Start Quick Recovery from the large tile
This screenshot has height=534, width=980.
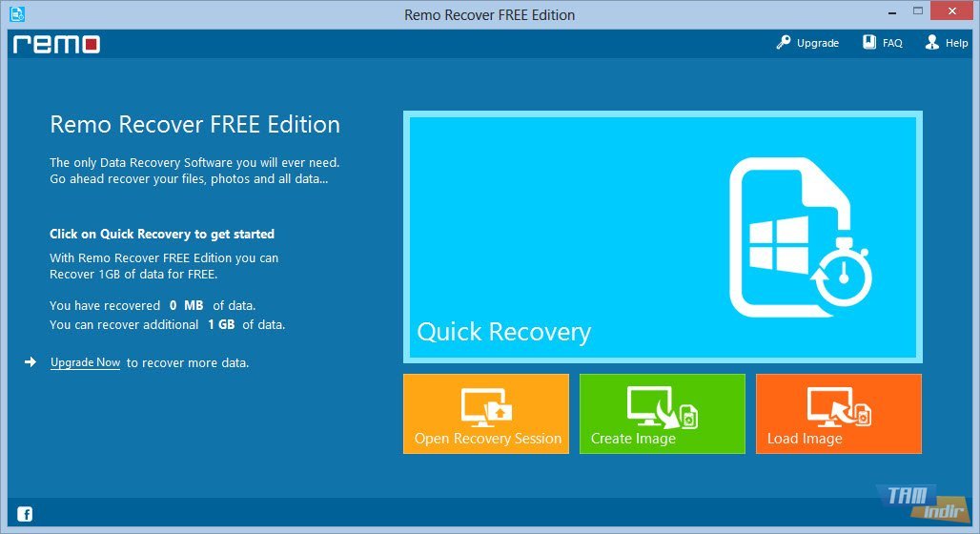(x=663, y=237)
